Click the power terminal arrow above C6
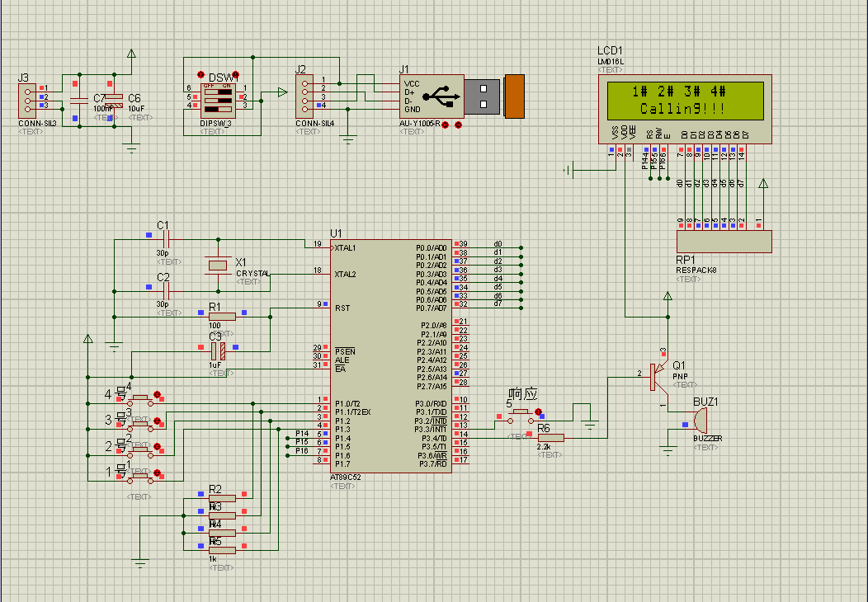This screenshot has height=602, width=868. (x=131, y=54)
